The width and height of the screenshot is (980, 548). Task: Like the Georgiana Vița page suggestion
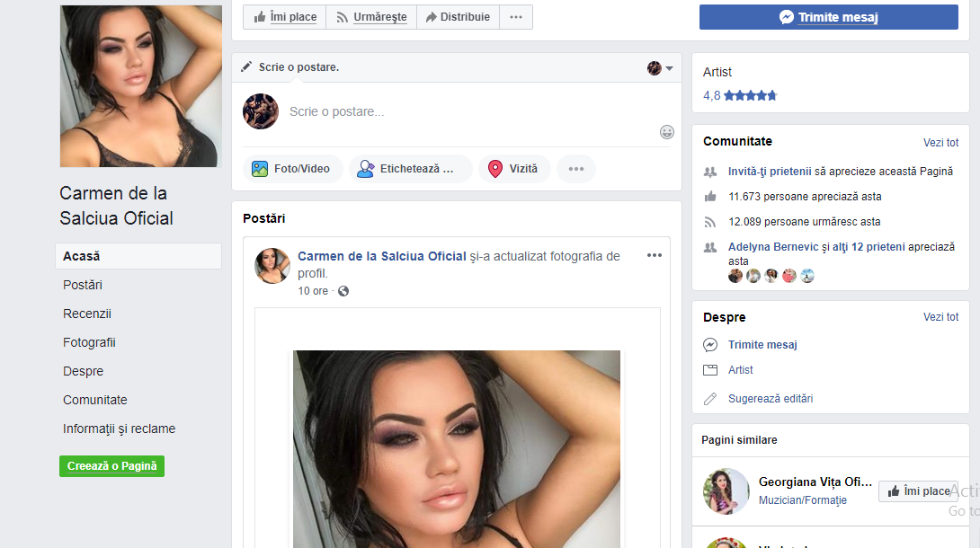[x=917, y=491]
